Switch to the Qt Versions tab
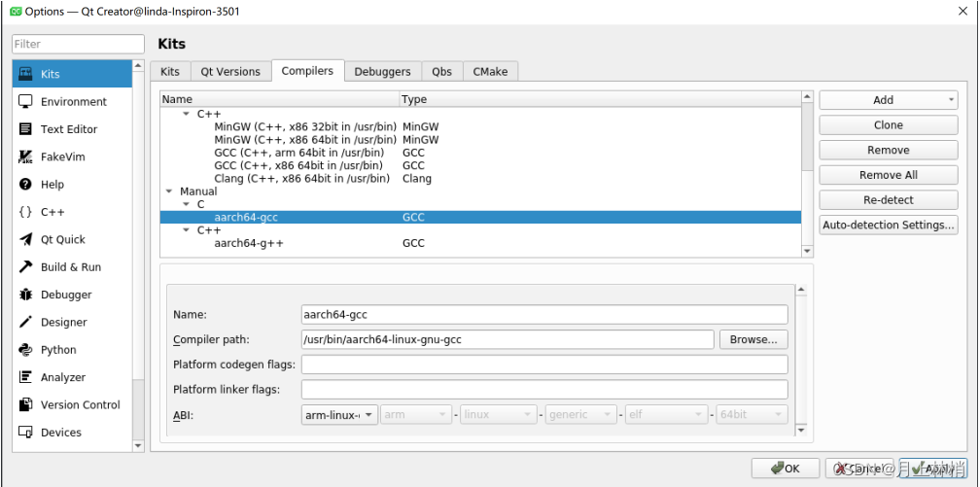Viewport: 980px width, 487px height. [x=230, y=71]
